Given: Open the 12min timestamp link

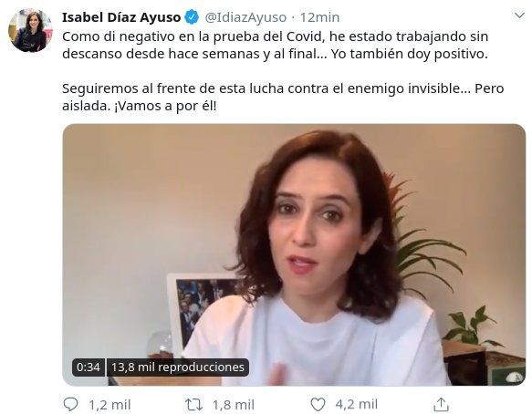Looking at the screenshot, I should [319, 17].
